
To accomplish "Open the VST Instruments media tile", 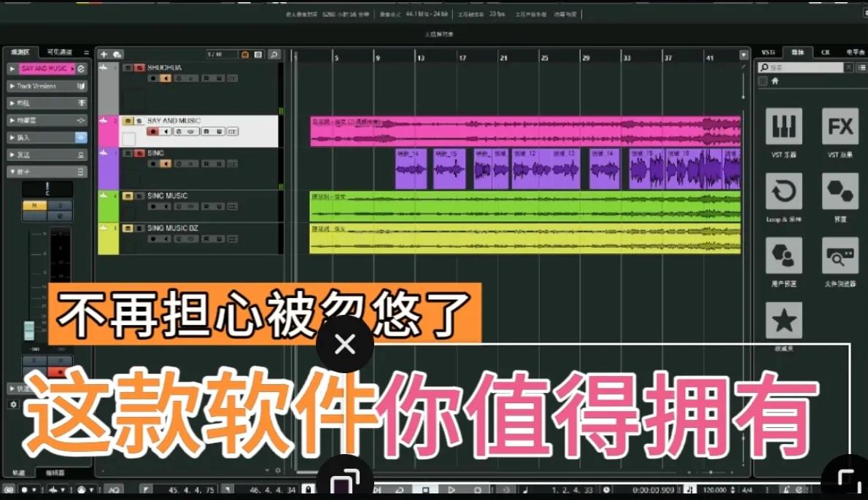I will [783, 126].
